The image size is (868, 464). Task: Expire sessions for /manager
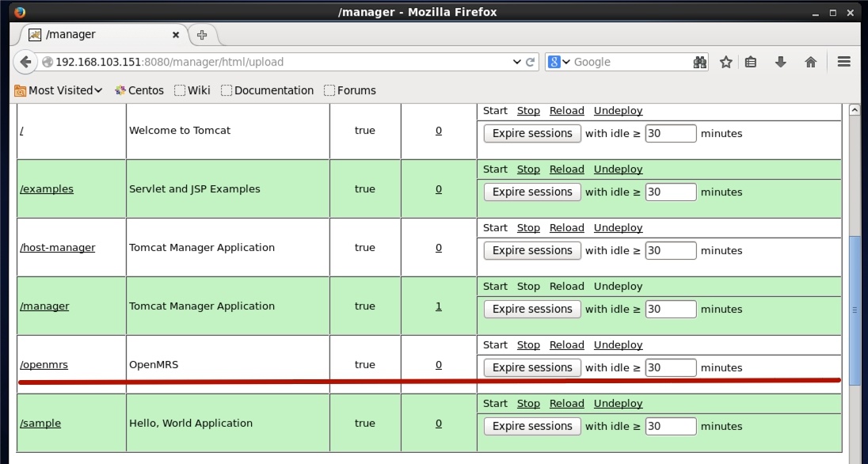point(532,309)
